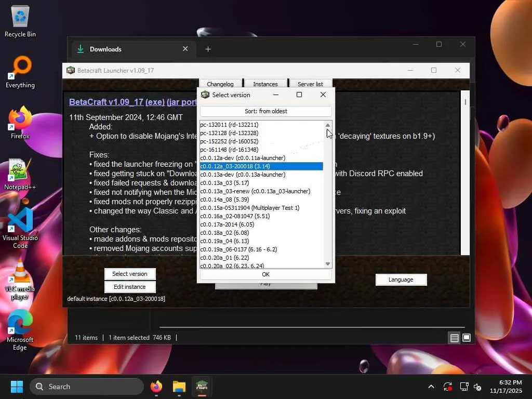The width and height of the screenshot is (532, 399).
Task: Open the Everything search desktop icon
Action: (20, 73)
